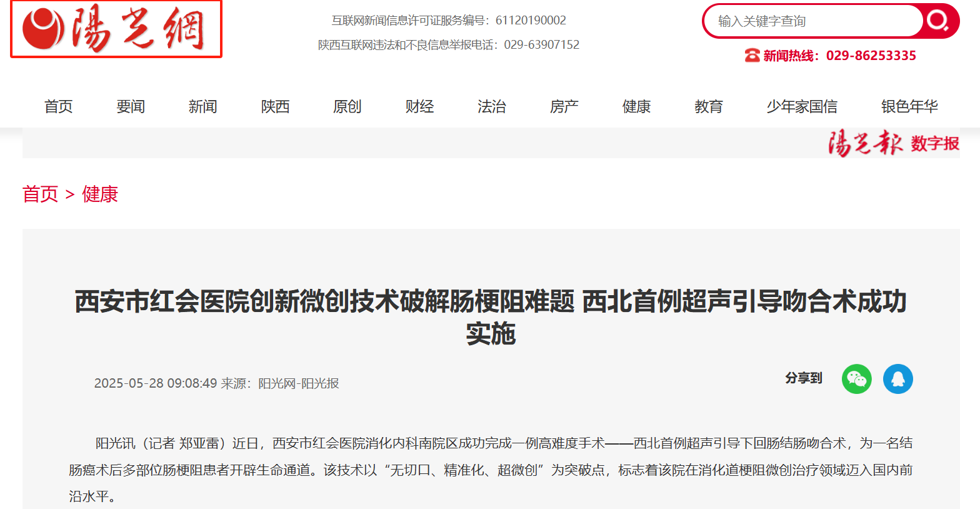Open the 健康 section in the navigation bar
The width and height of the screenshot is (980, 509).
point(636,107)
